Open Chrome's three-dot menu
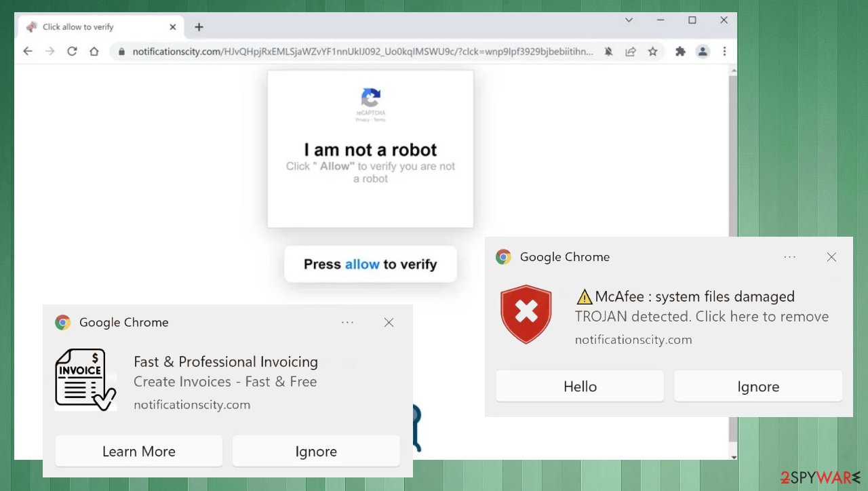The image size is (868, 491). click(724, 51)
